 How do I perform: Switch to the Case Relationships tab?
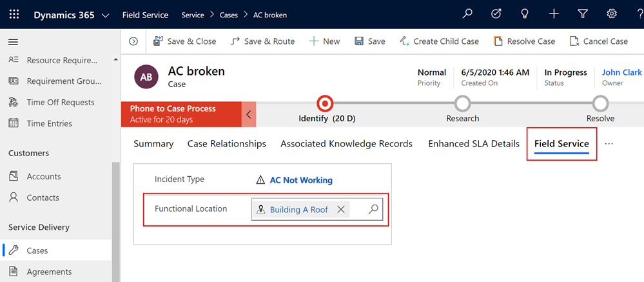[227, 144]
